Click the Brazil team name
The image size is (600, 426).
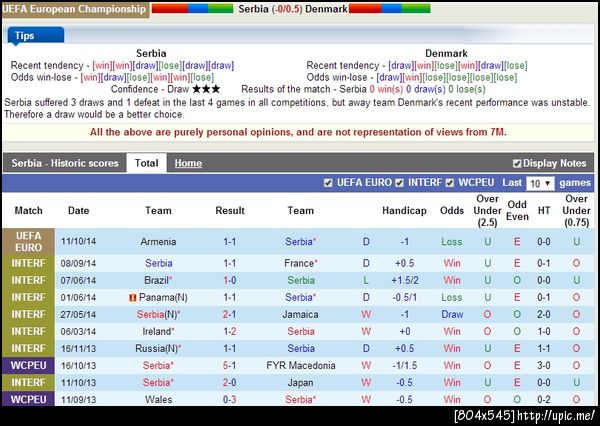point(158,280)
